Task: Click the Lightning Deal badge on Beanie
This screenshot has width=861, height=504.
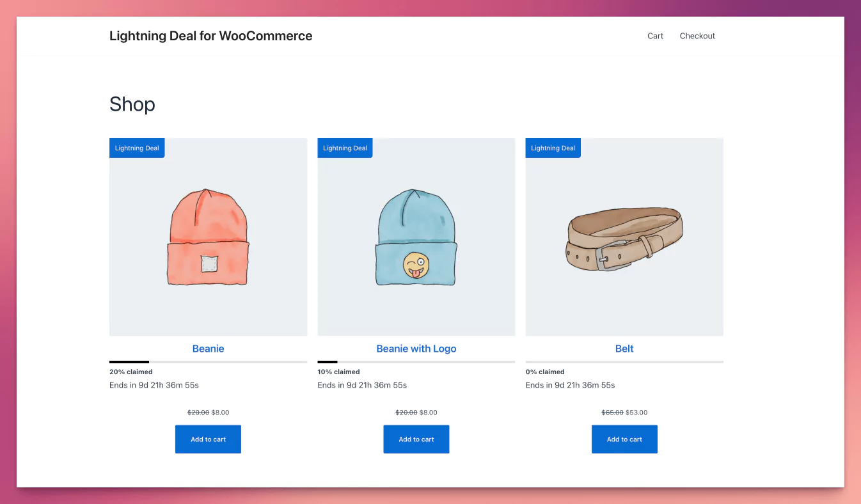Action: [x=137, y=148]
